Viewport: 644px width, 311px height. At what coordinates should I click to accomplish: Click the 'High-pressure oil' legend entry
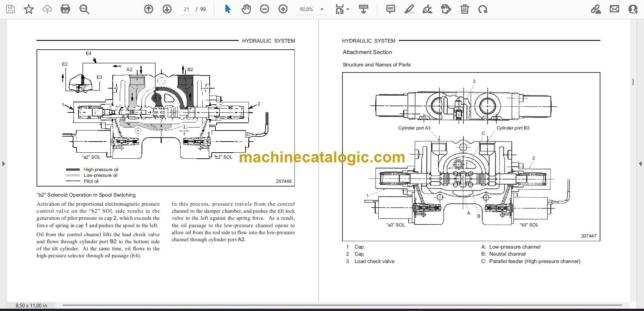[x=101, y=169]
